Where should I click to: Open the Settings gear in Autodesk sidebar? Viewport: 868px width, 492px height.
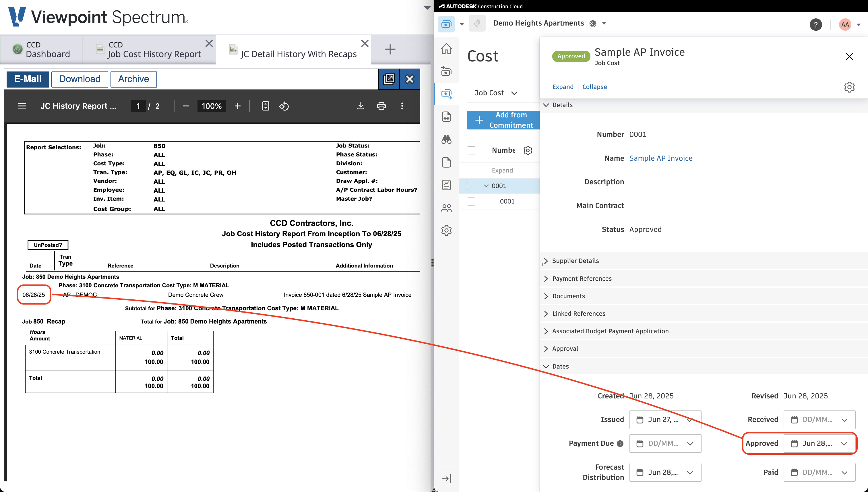pyautogui.click(x=446, y=230)
